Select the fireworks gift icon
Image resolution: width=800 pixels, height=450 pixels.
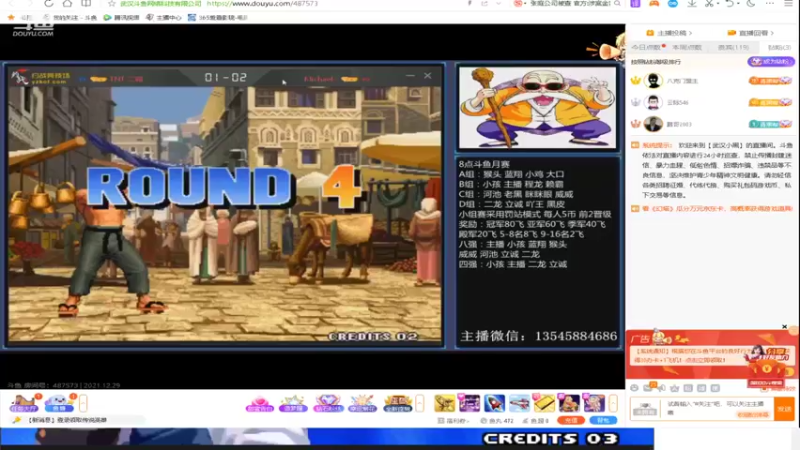click(x=362, y=403)
